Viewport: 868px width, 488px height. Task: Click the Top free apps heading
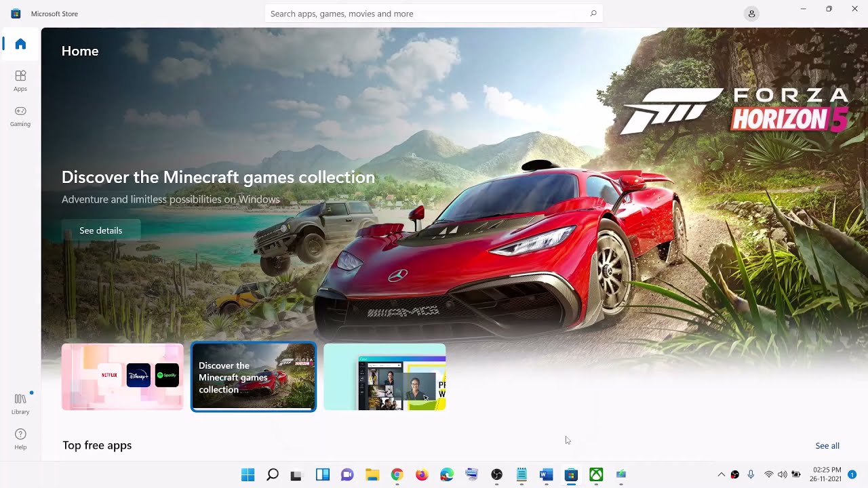tap(97, 445)
